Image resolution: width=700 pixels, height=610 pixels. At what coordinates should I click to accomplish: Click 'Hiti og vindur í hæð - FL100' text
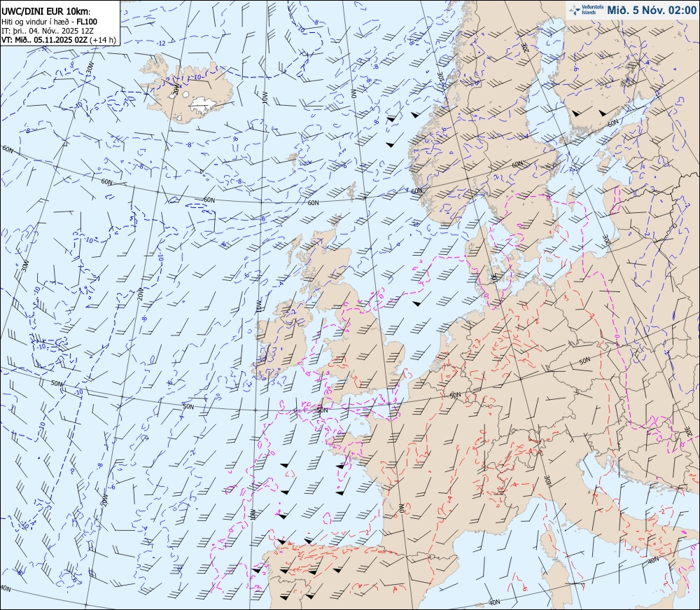pos(50,22)
